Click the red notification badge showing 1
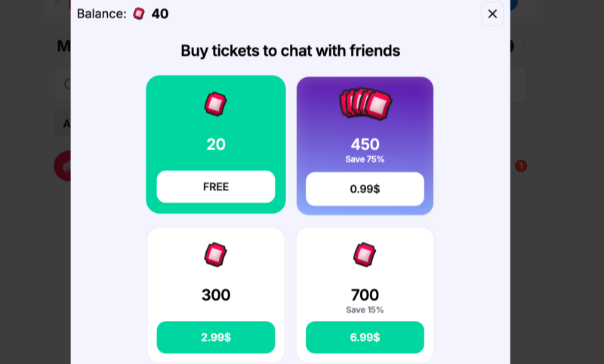 coord(521,166)
